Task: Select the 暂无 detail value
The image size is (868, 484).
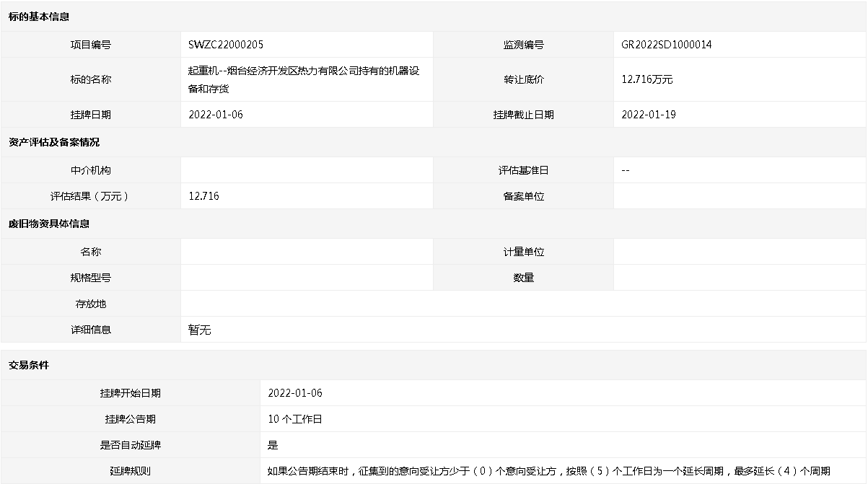Action: 199,330
